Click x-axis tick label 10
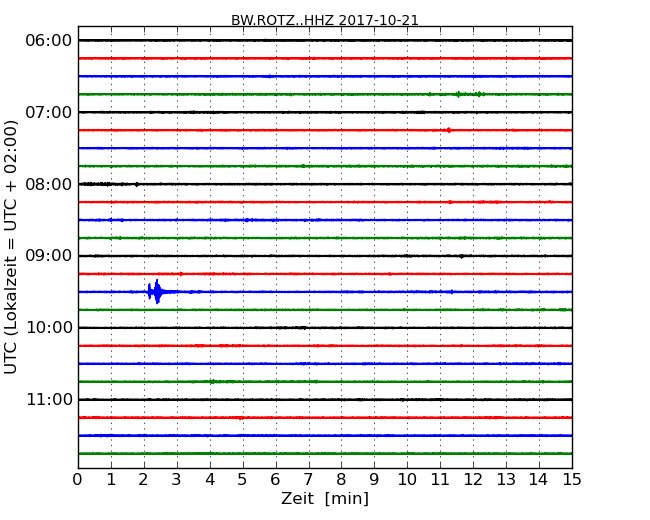The width and height of the screenshot is (650, 520). coord(407,480)
